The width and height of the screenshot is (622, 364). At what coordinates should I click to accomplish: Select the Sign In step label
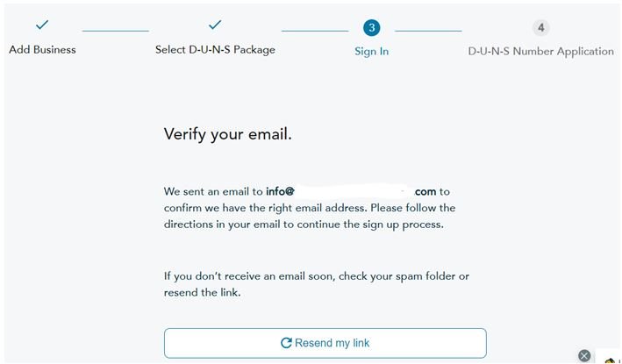[372, 52]
